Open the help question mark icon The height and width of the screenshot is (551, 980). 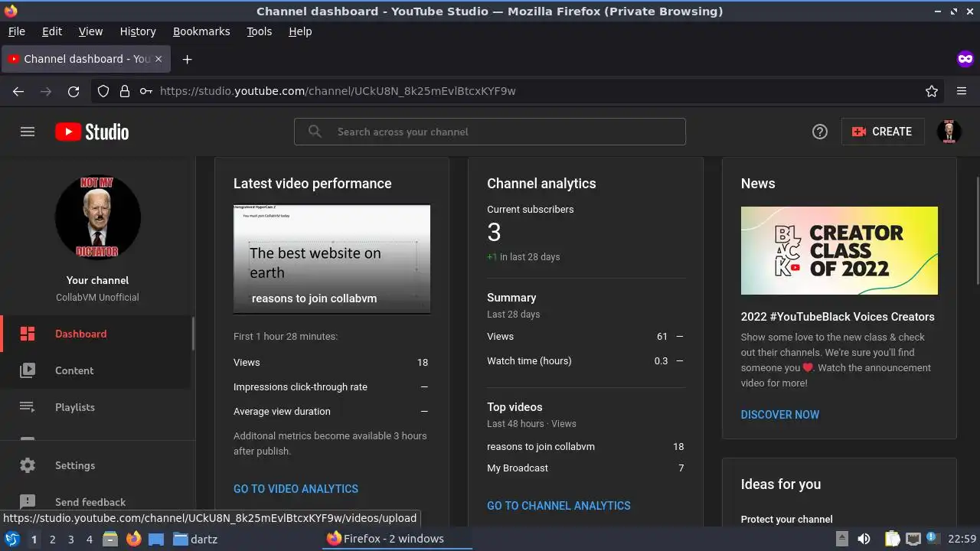coord(820,132)
